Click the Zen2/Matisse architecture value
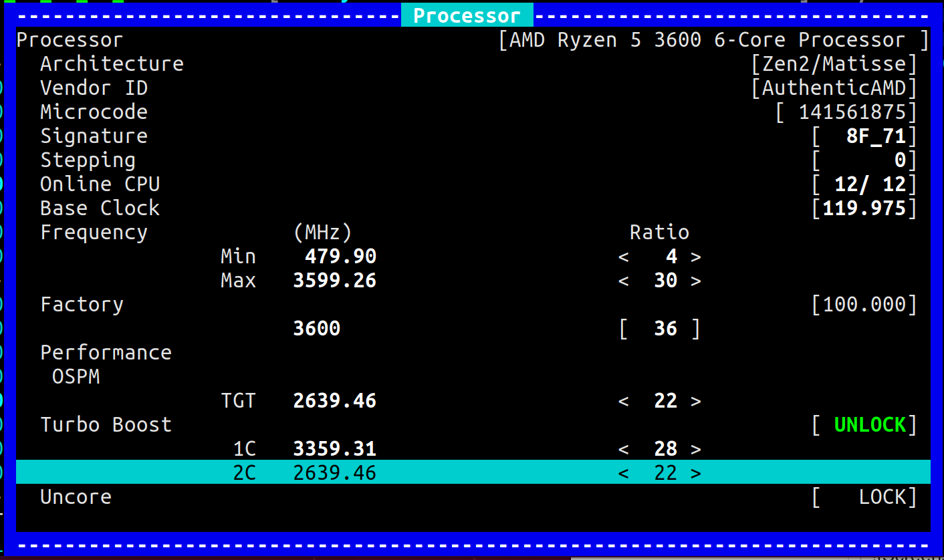The image size is (944, 560). pos(834,64)
